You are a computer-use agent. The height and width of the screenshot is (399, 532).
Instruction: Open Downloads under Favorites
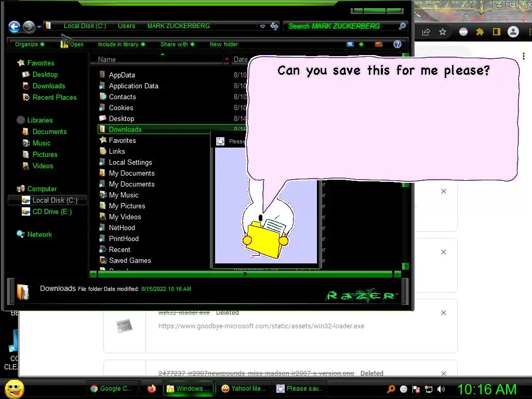[49, 86]
